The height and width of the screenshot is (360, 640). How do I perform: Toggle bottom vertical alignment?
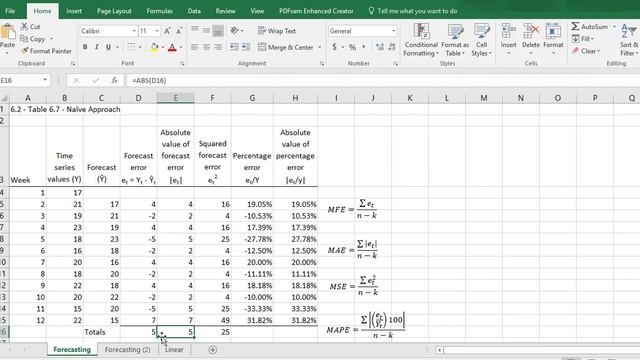[218, 30]
